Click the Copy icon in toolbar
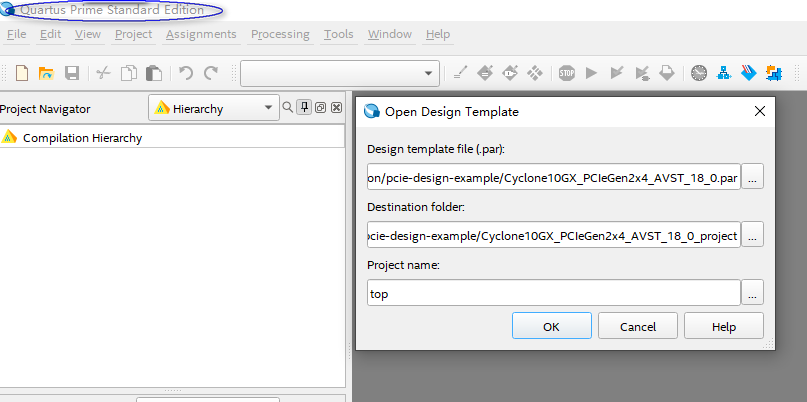The width and height of the screenshot is (807, 402). (129, 73)
